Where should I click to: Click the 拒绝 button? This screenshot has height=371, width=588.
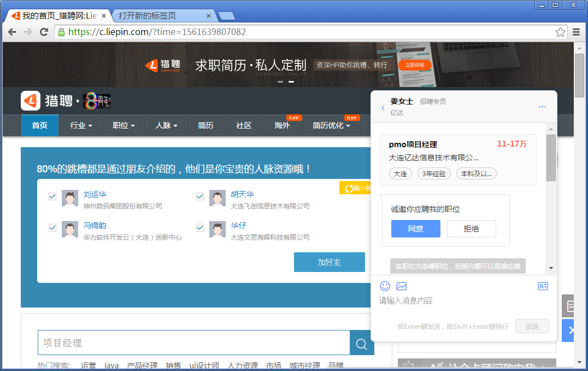pos(472,229)
